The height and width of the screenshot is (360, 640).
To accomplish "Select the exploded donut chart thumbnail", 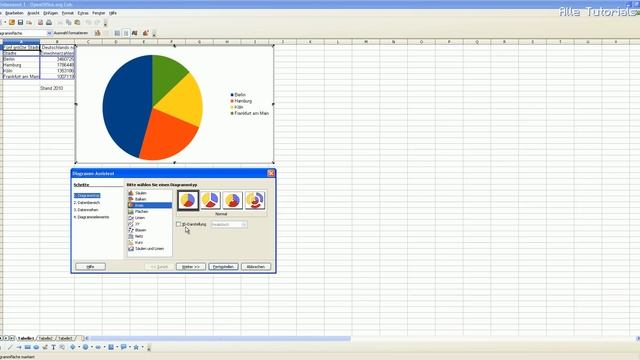I will tap(255, 200).
